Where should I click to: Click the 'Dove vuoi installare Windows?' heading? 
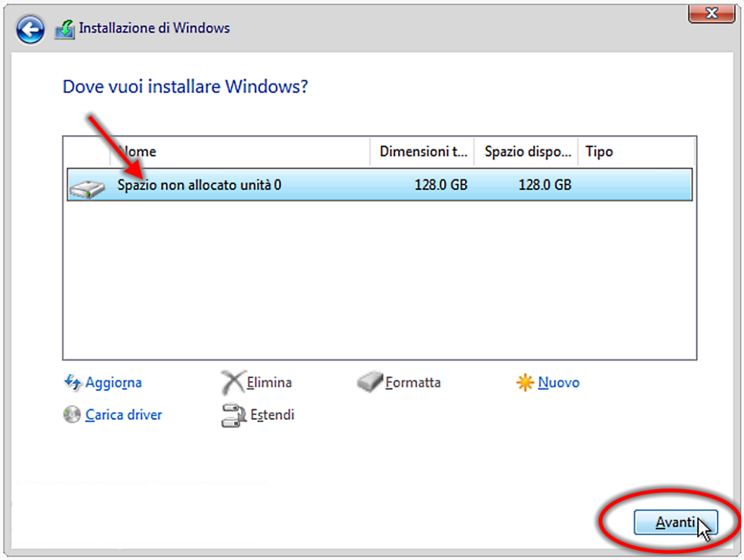pos(186,87)
